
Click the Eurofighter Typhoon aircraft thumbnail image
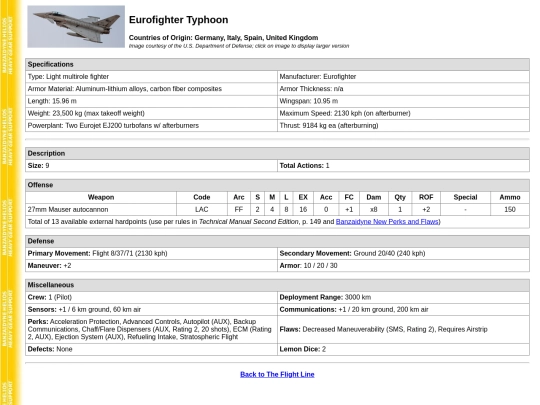click(76, 27)
